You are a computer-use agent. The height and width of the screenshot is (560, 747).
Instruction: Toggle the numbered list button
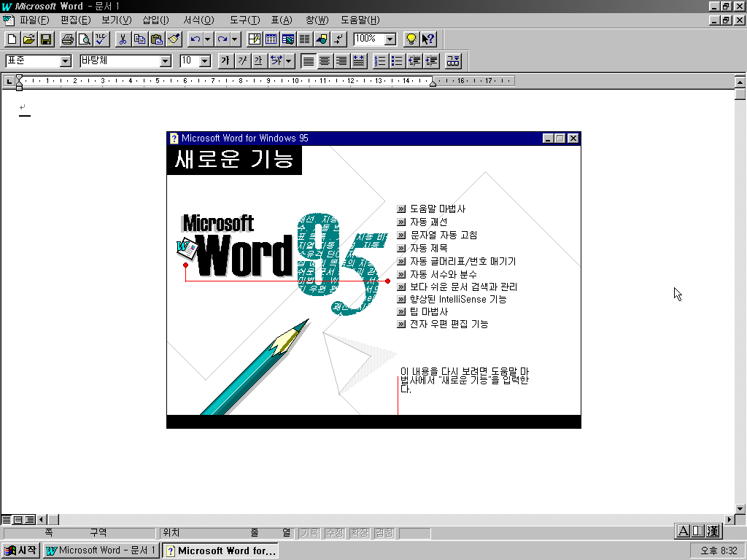point(380,61)
